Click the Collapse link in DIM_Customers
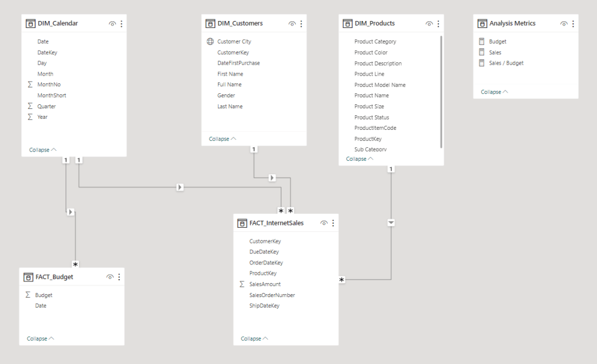Viewport: 597px width, 364px height. tap(222, 139)
